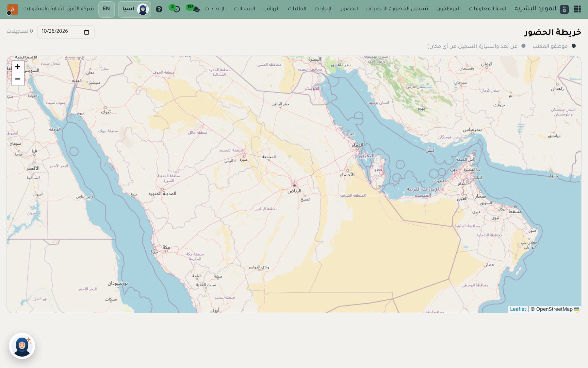This screenshot has height=368, width=588.
Task: Click بورتسودان label on the map
Action: pyautogui.click(x=118, y=283)
